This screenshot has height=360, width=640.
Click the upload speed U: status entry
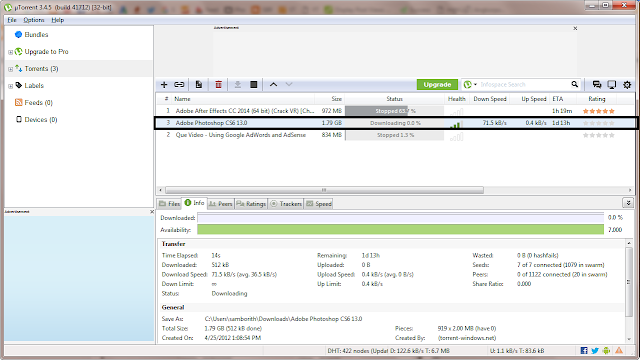click(517, 351)
